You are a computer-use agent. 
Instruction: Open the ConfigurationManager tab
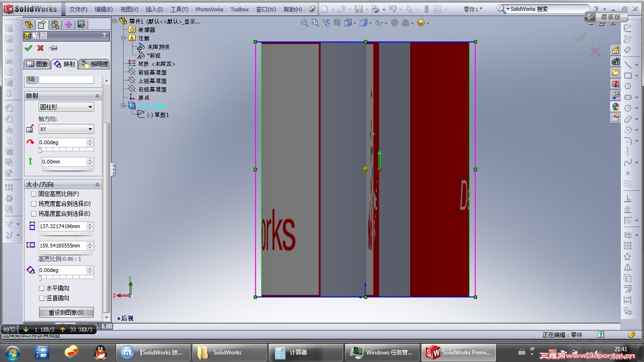tap(55, 25)
